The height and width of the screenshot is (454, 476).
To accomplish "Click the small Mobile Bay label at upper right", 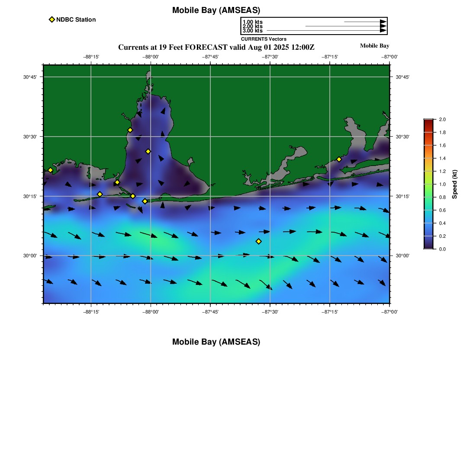I will 374,46.
